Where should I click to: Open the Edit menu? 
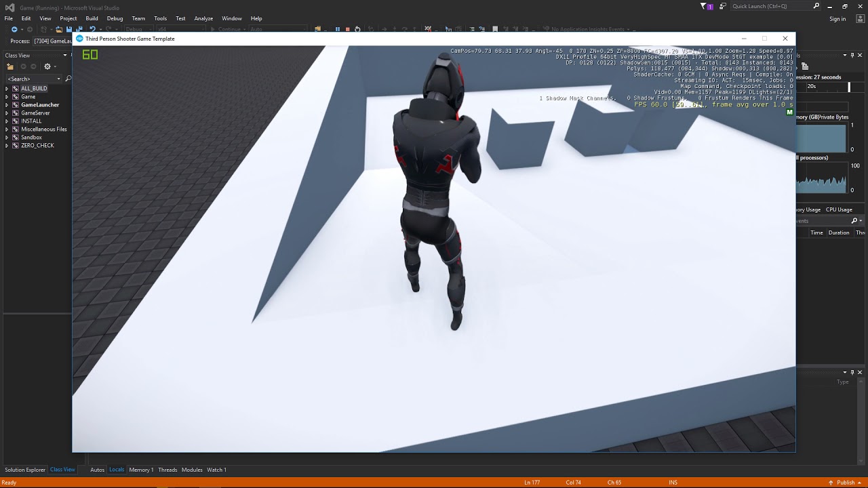click(26, 18)
